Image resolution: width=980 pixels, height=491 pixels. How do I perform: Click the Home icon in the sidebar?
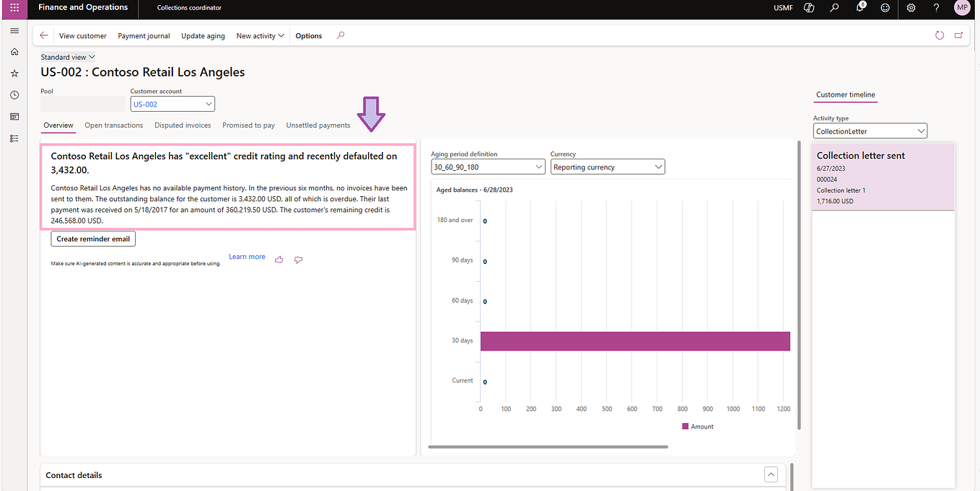click(x=14, y=51)
